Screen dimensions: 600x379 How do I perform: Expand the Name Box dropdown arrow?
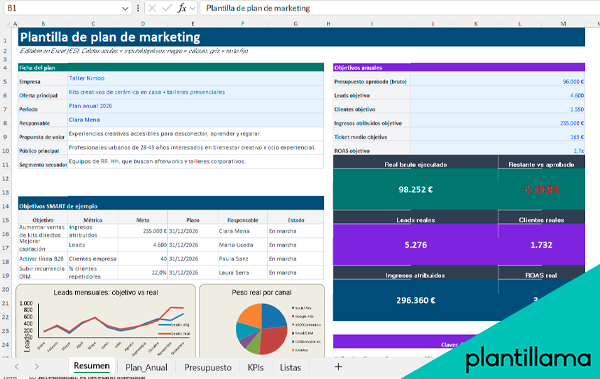pos(125,8)
